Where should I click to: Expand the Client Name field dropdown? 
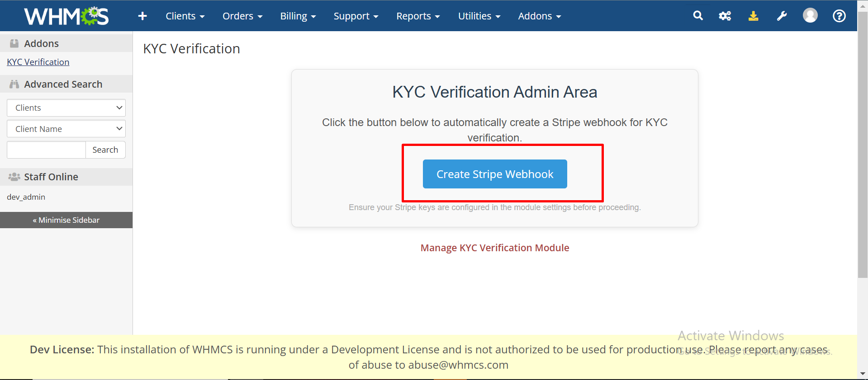66,129
